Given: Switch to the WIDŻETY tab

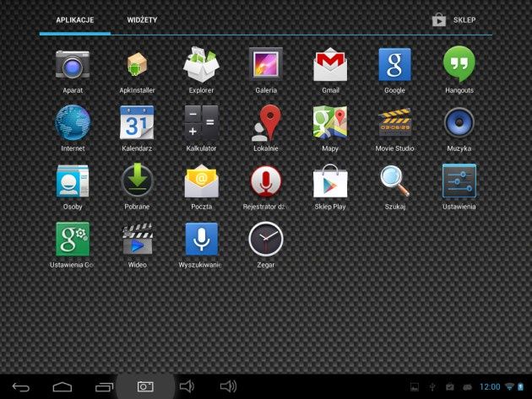Looking at the screenshot, I should click(x=142, y=20).
